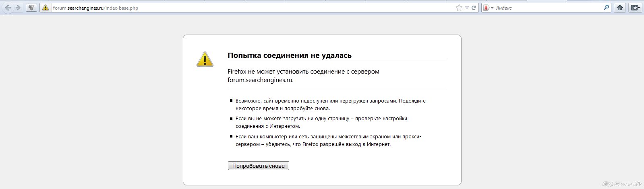Open the bookmarks menu button dropdown
This screenshot has width=644, height=189.
636,7
